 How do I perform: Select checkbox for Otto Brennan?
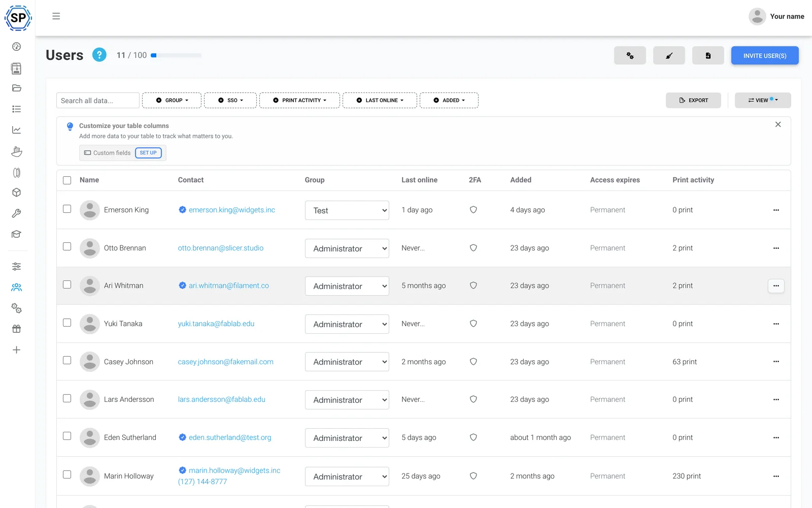tap(67, 246)
